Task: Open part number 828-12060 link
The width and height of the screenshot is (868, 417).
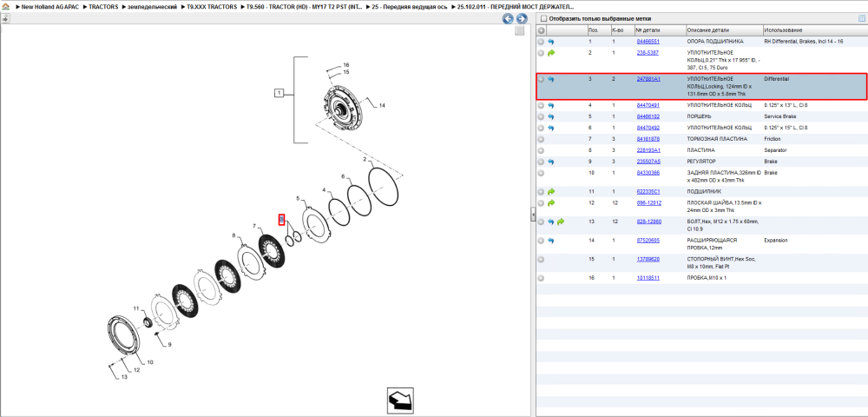Action: (648, 222)
